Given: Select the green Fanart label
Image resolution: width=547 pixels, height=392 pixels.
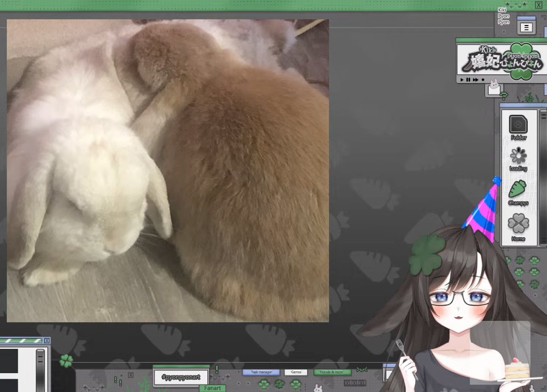Looking at the screenshot, I should (212, 388).
